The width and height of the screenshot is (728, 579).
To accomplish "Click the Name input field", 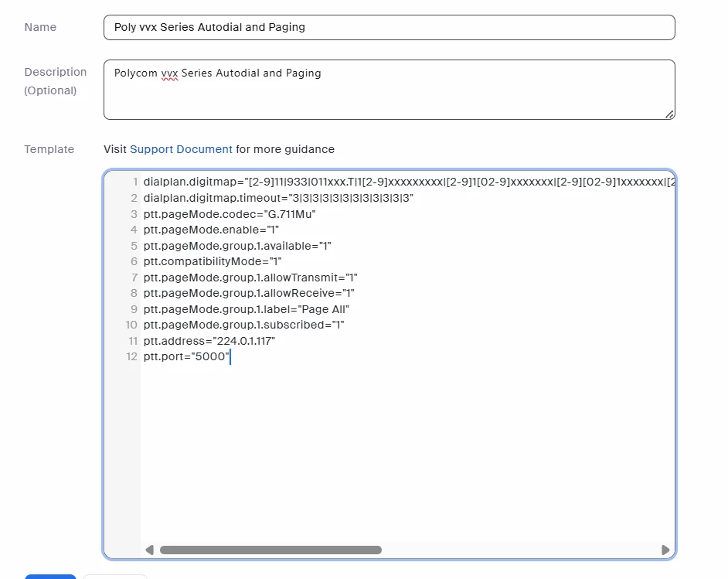I will coord(389,27).
